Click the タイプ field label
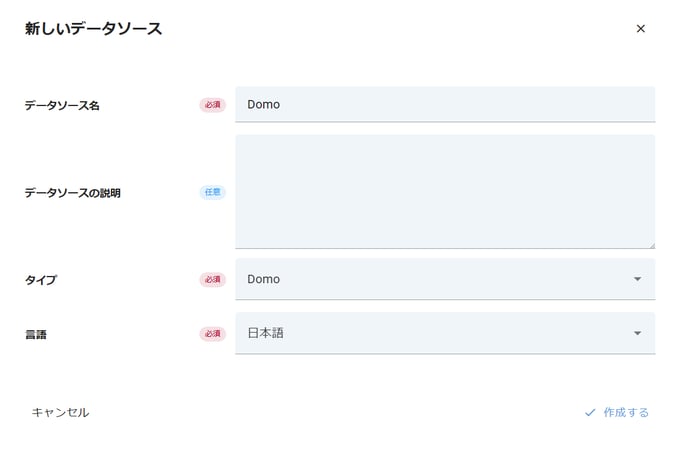The height and width of the screenshot is (470, 688). tap(41, 280)
